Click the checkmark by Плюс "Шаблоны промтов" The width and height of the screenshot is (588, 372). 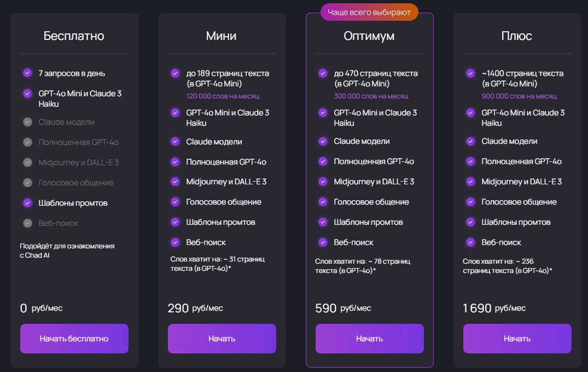(x=470, y=222)
